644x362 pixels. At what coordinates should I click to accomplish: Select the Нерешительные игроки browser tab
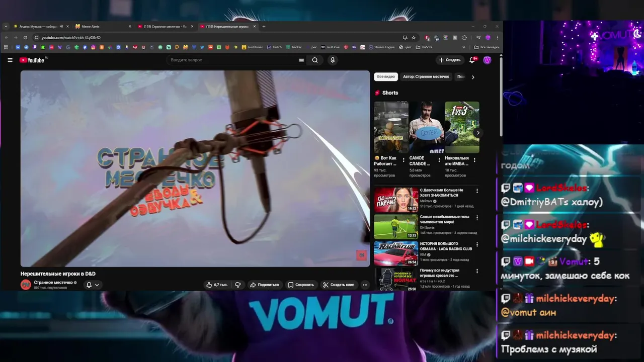[227, 26]
